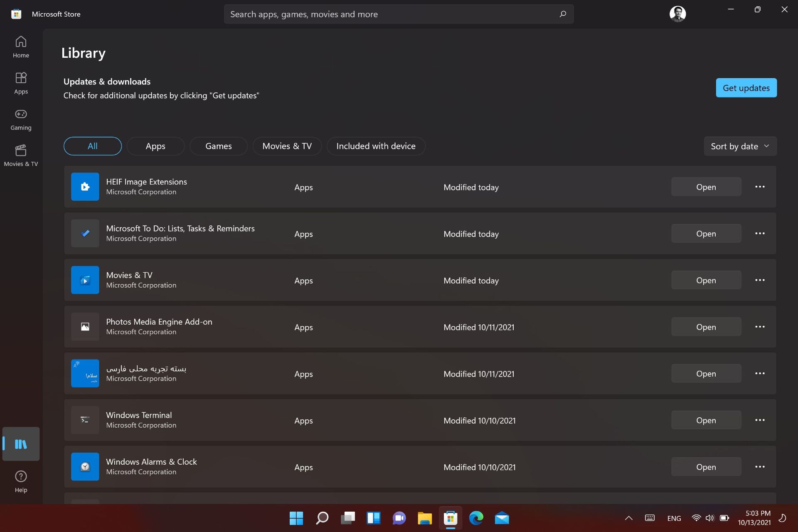This screenshot has height=532, width=798.
Task: Expand Sort by date dropdown
Action: 740,145
